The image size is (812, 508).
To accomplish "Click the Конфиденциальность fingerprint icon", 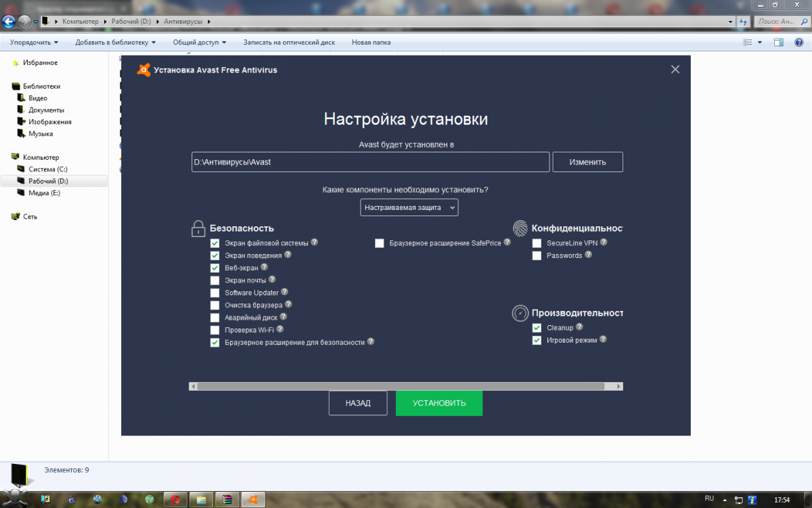I will pyautogui.click(x=520, y=228).
